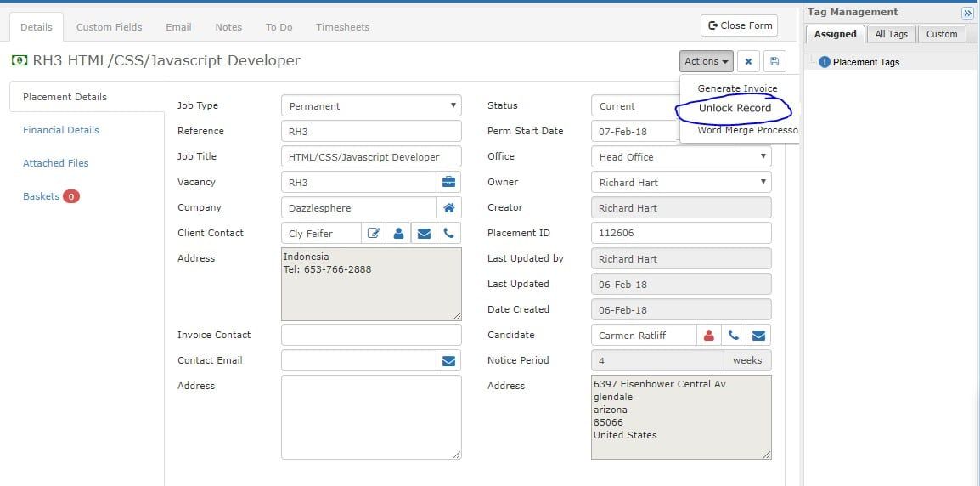Click the Placement ID field 112606
The width and height of the screenshot is (980, 486).
(x=681, y=234)
